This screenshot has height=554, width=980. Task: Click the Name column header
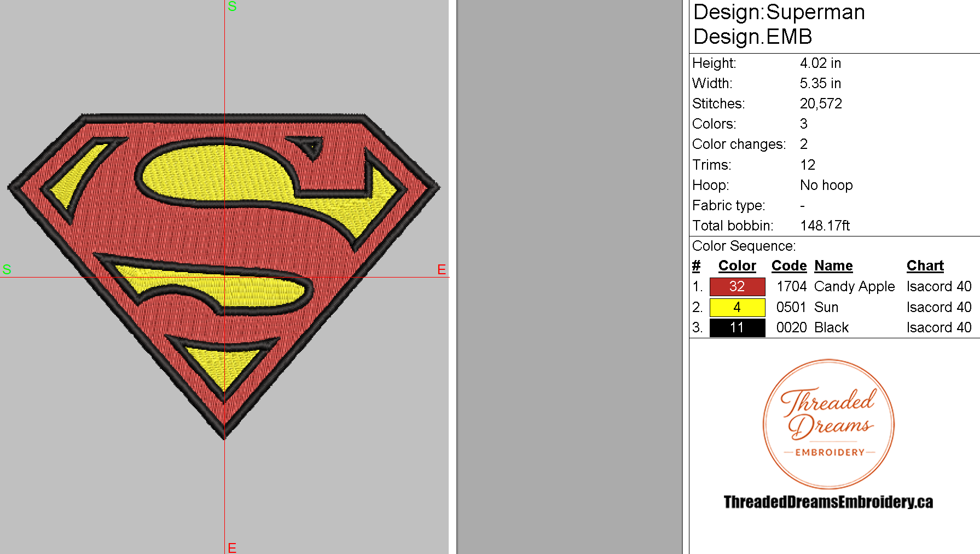coord(833,266)
